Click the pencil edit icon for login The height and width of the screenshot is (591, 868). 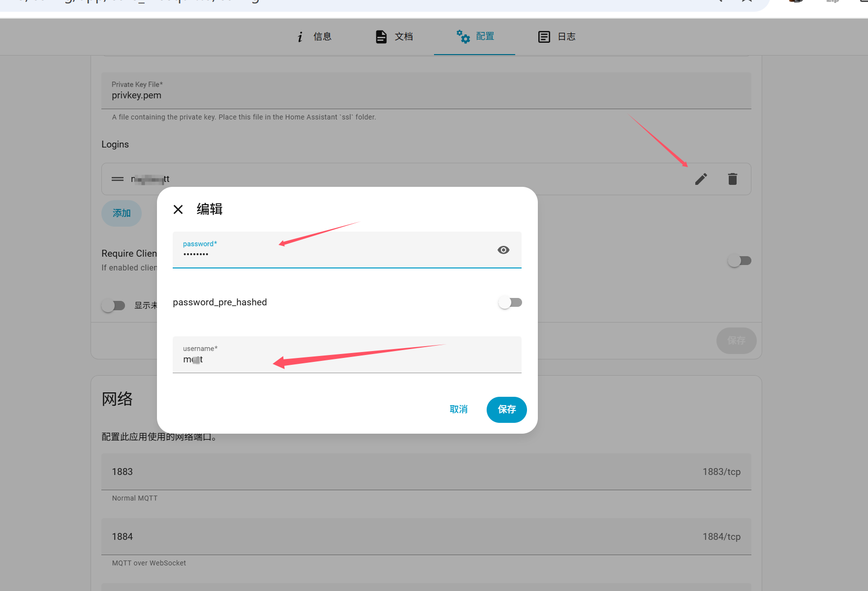click(701, 179)
